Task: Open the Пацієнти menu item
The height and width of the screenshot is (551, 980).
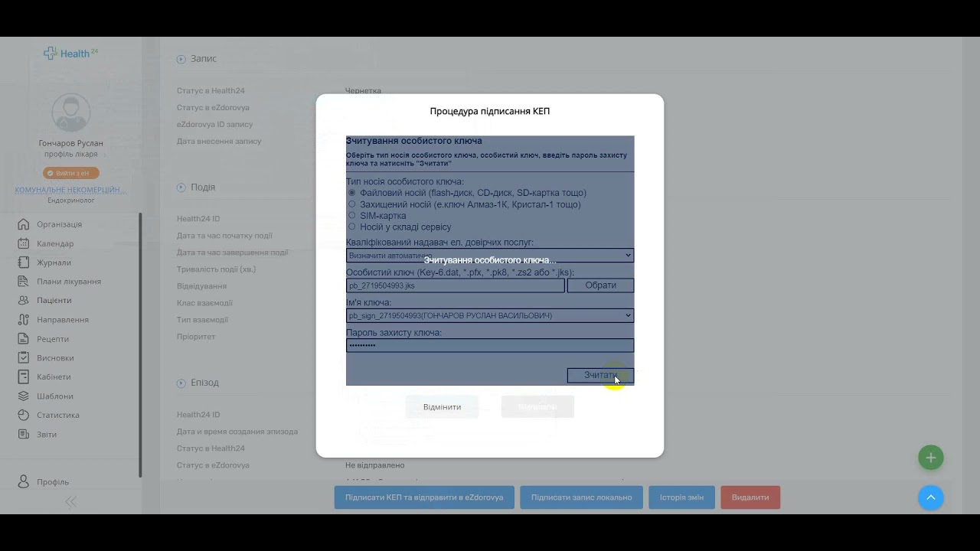Action: 54,301
